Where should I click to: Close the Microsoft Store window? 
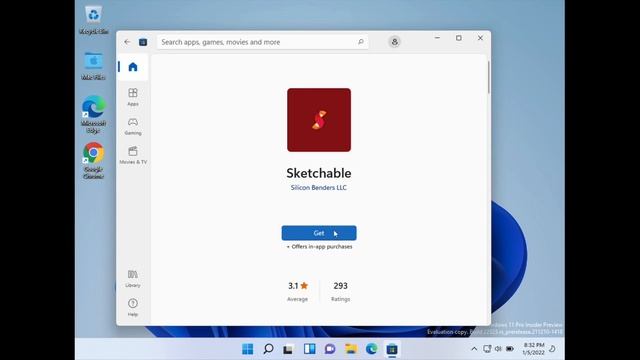click(480, 38)
